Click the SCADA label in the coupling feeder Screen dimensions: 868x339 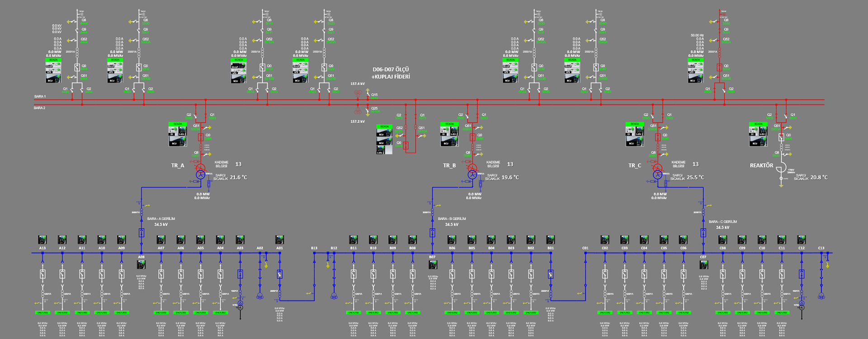tap(384, 127)
